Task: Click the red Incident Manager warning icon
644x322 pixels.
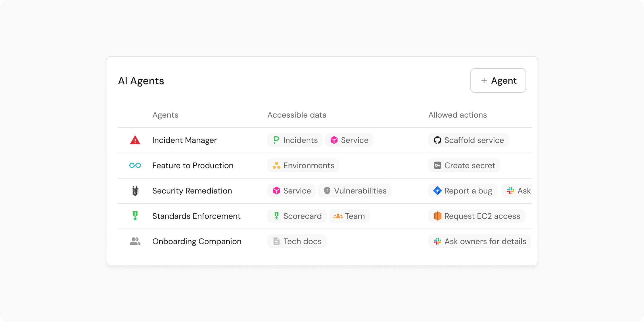Action: [x=135, y=140]
